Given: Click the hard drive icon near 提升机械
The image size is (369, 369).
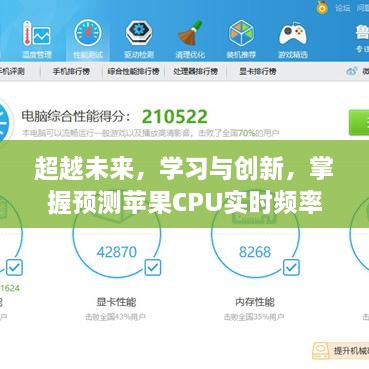Looking at the screenshot, I should [x=321, y=351].
